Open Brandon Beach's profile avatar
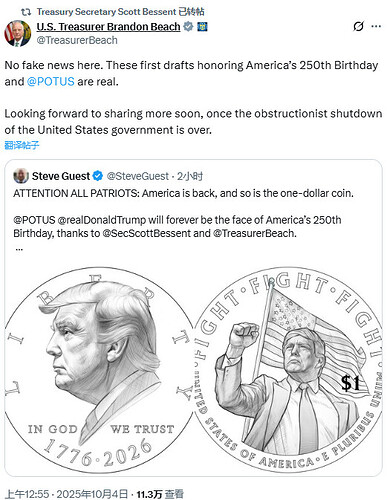Screen dimensions: 387x500 click(17, 33)
